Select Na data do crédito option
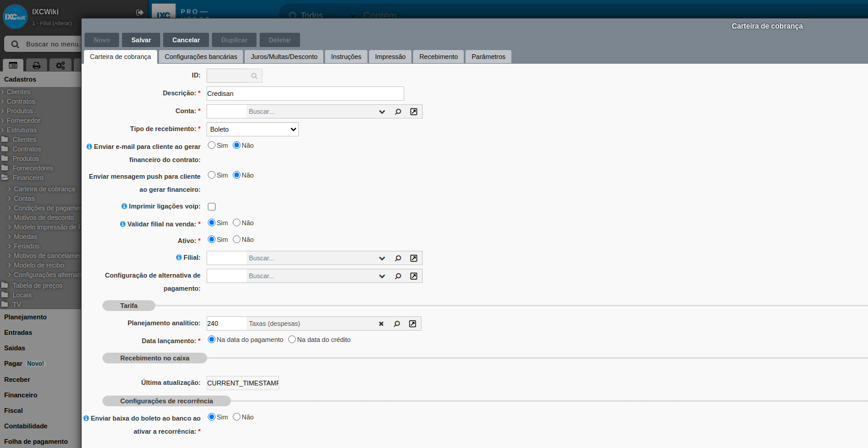This screenshot has width=868, height=448. pos(292,339)
